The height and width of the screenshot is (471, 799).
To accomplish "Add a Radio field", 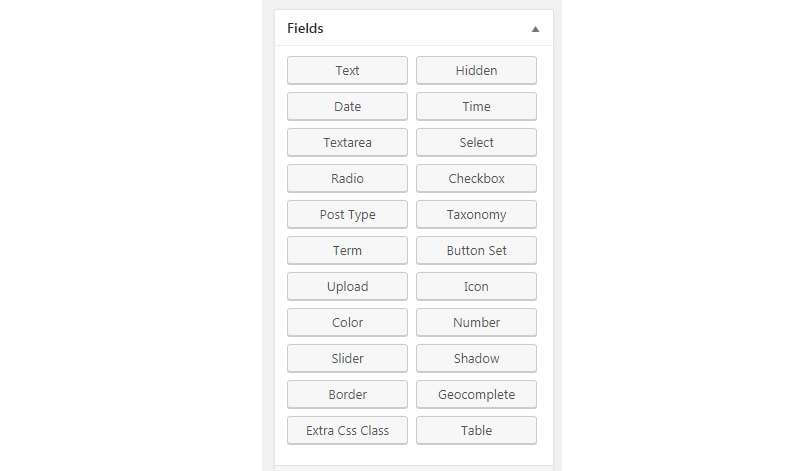I will [x=347, y=178].
